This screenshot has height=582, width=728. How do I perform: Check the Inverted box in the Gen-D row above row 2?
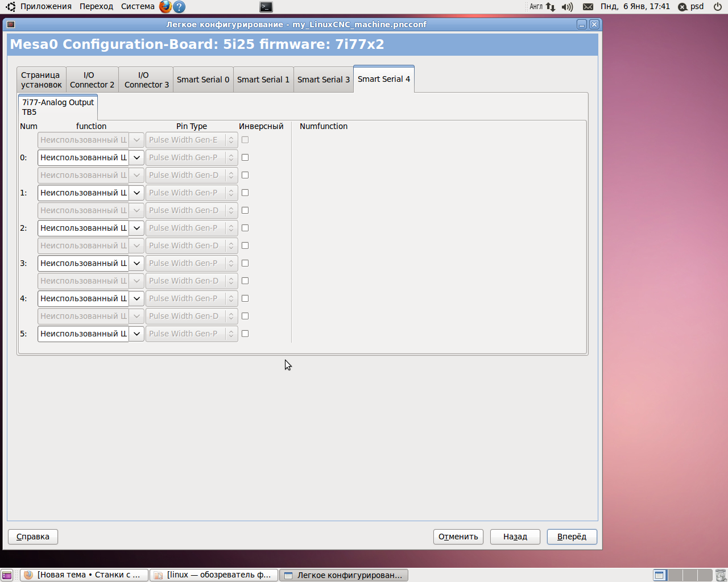(245, 210)
